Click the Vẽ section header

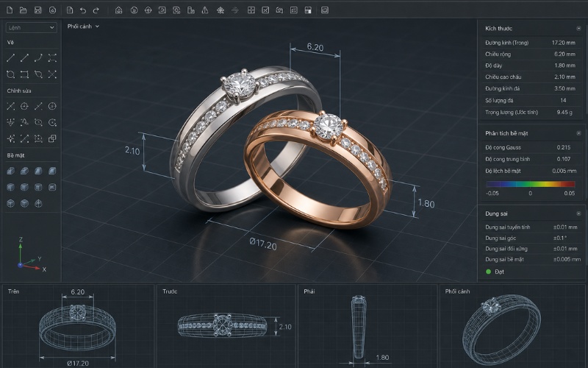pos(10,43)
